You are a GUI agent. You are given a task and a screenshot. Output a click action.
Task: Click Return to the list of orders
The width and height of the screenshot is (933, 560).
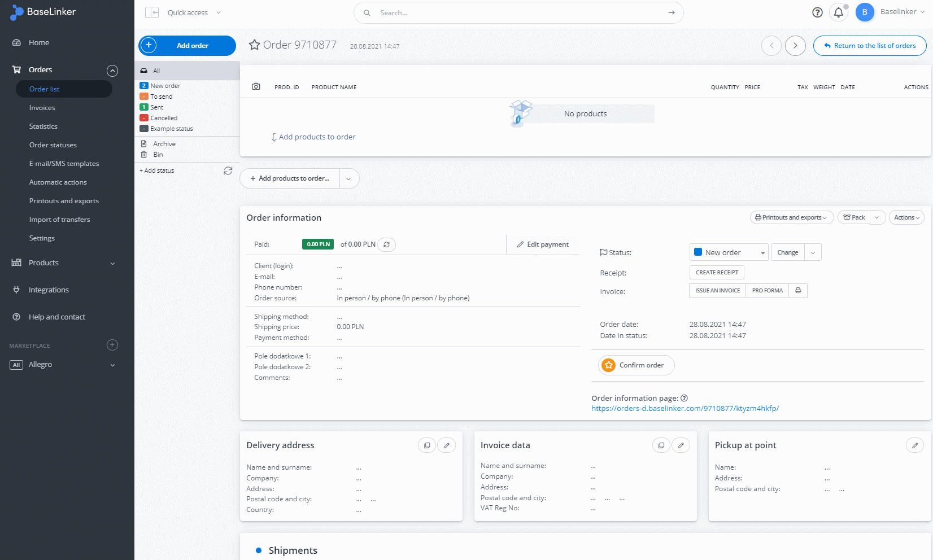click(870, 46)
